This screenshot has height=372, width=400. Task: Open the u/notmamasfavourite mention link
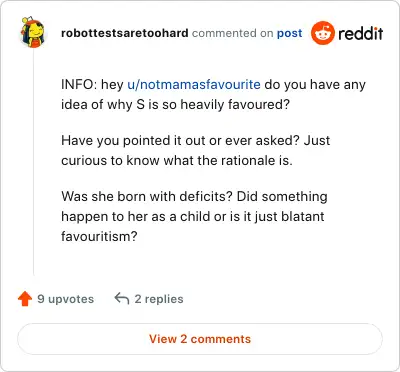coord(194,84)
